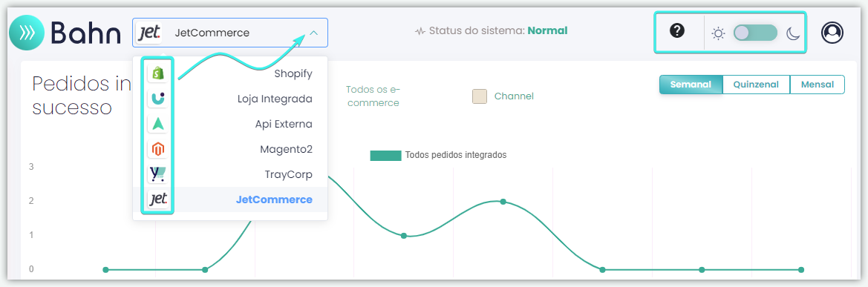
Task: Click the Api Externa arrow icon
Action: click(158, 125)
